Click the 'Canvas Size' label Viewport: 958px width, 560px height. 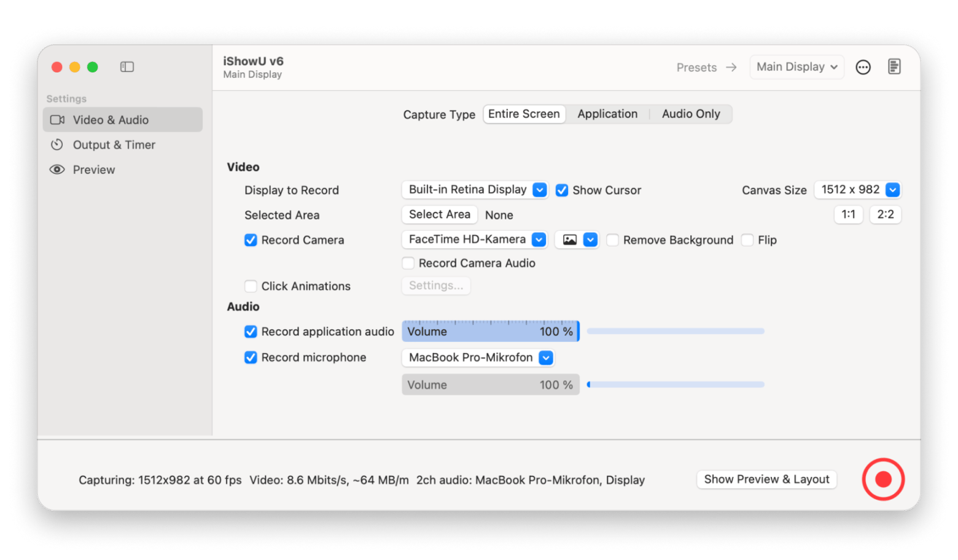(774, 190)
